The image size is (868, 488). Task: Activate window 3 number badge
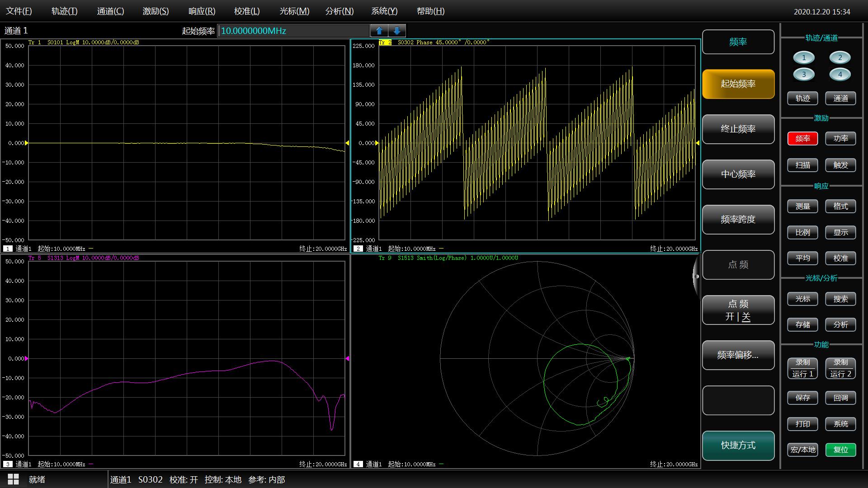point(8,464)
